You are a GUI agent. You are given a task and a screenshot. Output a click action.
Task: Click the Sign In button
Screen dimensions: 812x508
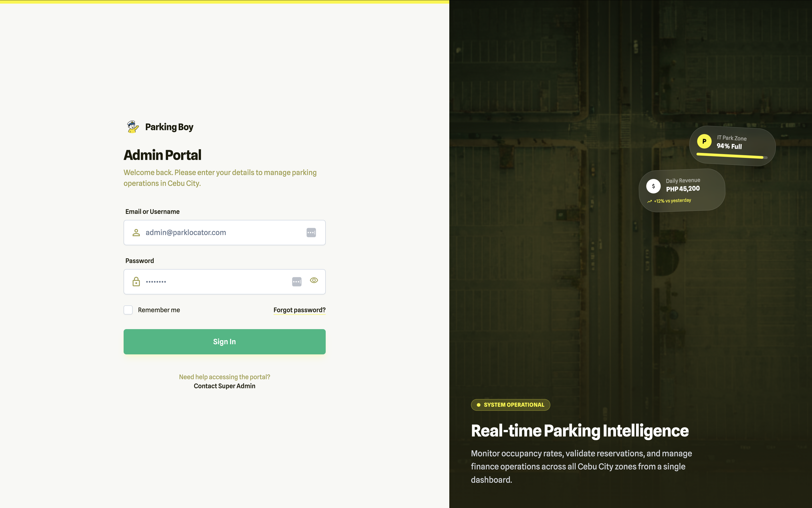pos(224,342)
